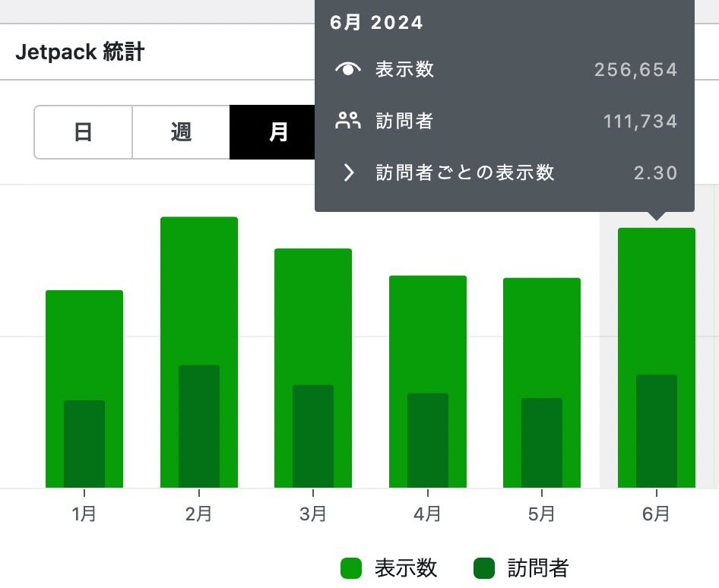Click the 6月 dark visitors bar
The width and height of the screenshot is (719, 588).
[x=657, y=432]
